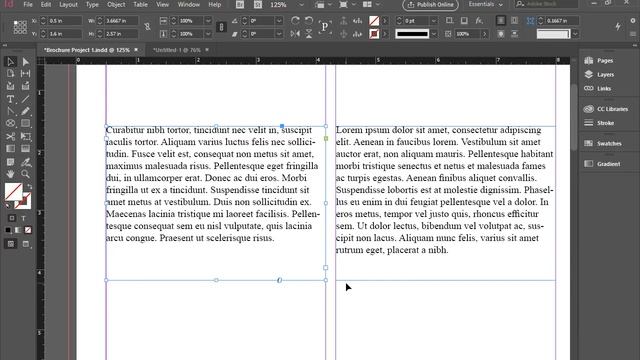Select the Content Collector tool

click(10, 86)
